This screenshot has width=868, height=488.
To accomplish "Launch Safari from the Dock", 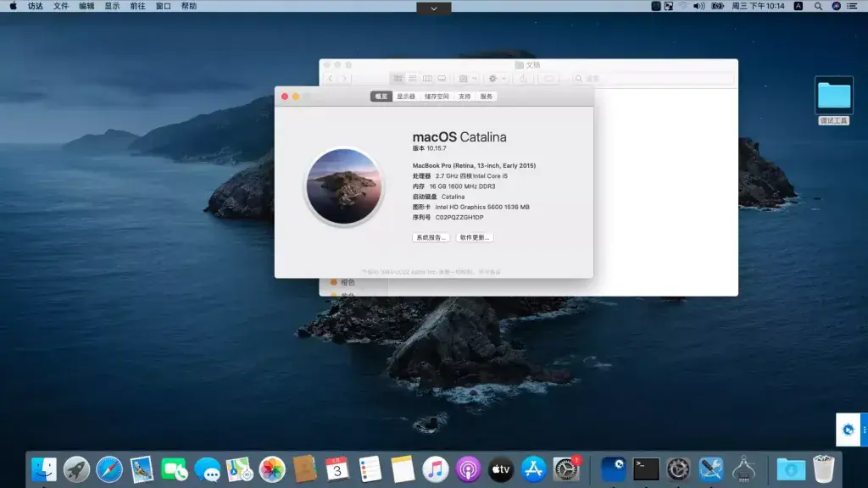I will [109, 469].
